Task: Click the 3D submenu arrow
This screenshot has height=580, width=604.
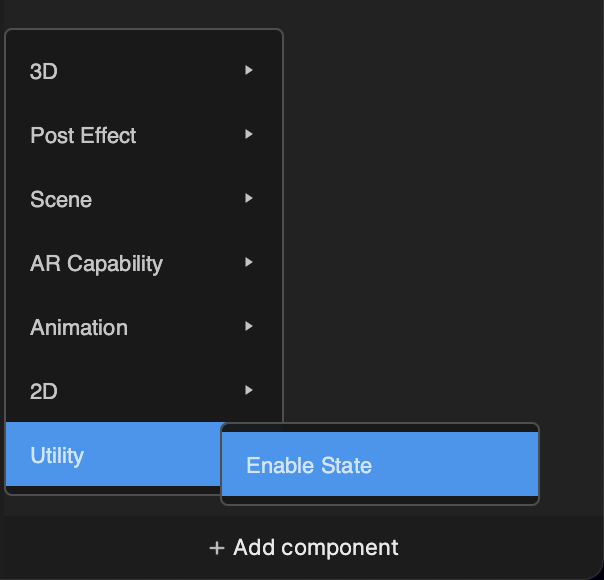Action: point(249,70)
